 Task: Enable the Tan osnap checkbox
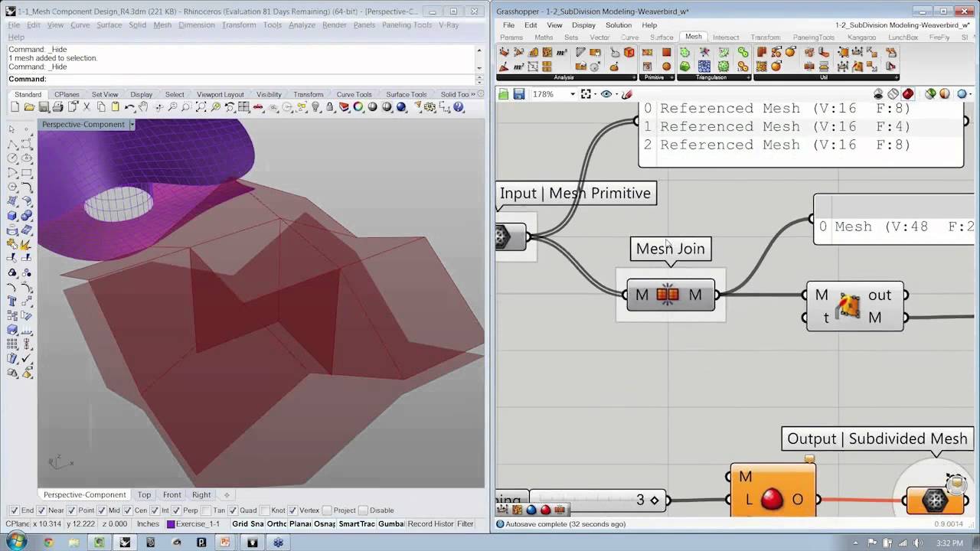pos(205,510)
